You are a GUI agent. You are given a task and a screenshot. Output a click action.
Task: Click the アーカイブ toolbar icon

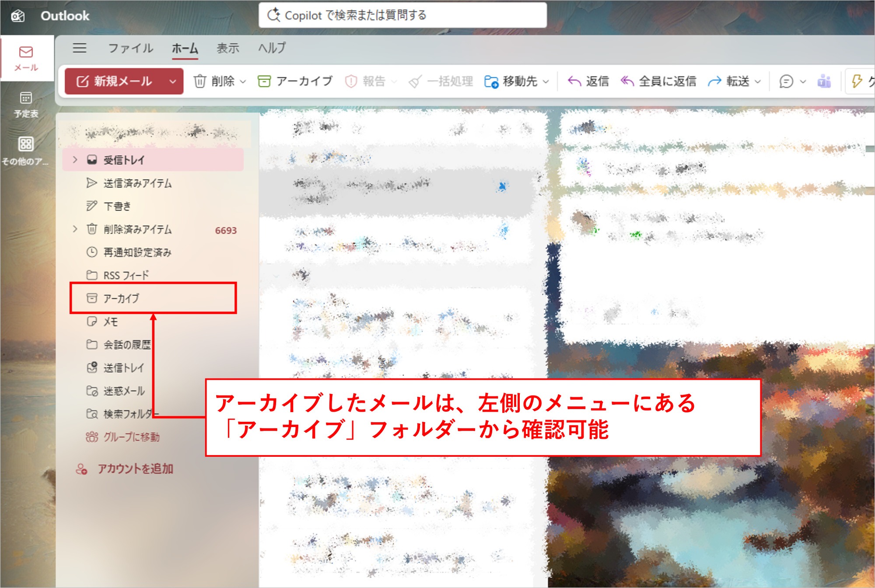click(264, 81)
